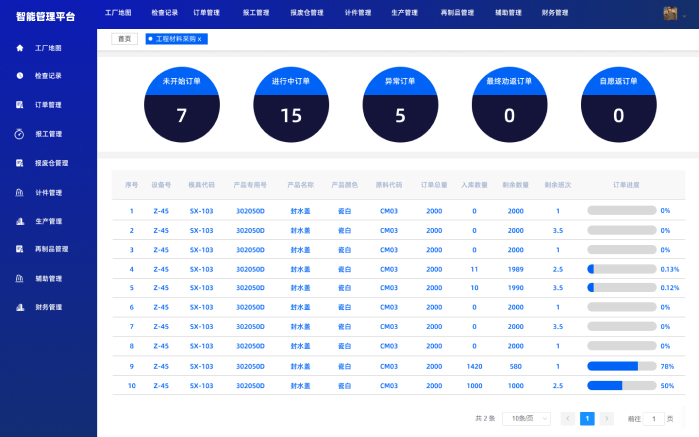Go to the next page arrow
Image resolution: width=699 pixels, height=437 pixels.
click(607, 419)
